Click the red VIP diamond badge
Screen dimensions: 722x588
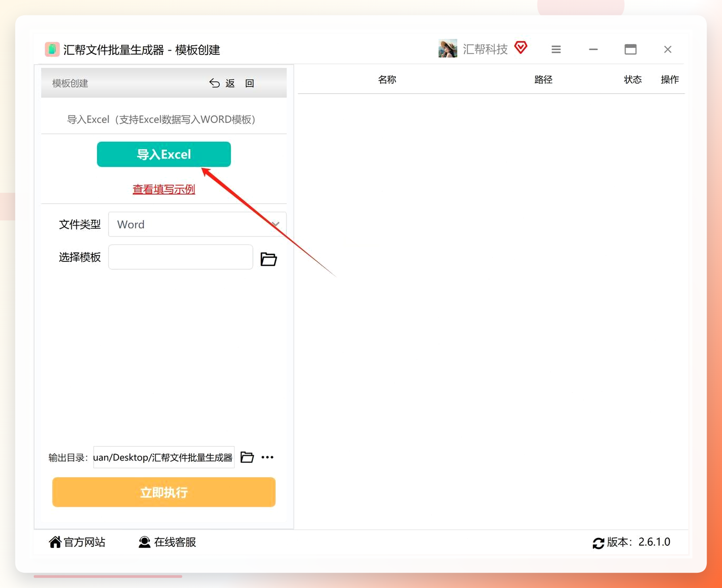click(521, 48)
